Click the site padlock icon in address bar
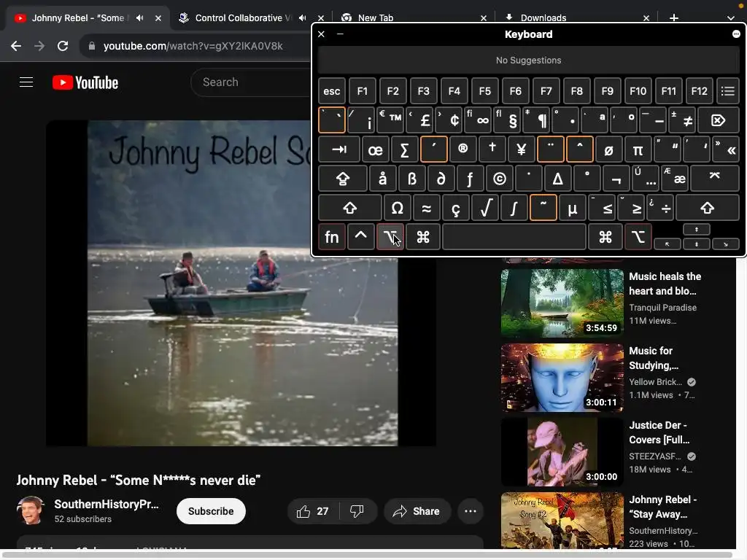 [x=92, y=46]
